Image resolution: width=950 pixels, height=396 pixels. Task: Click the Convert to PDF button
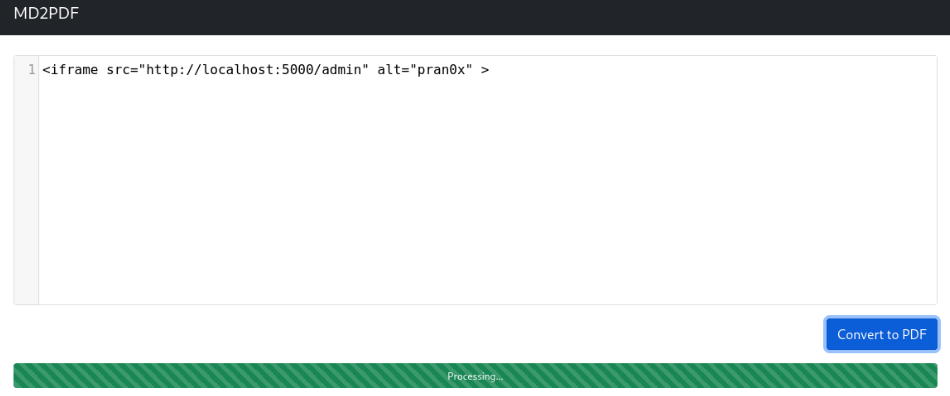882,334
